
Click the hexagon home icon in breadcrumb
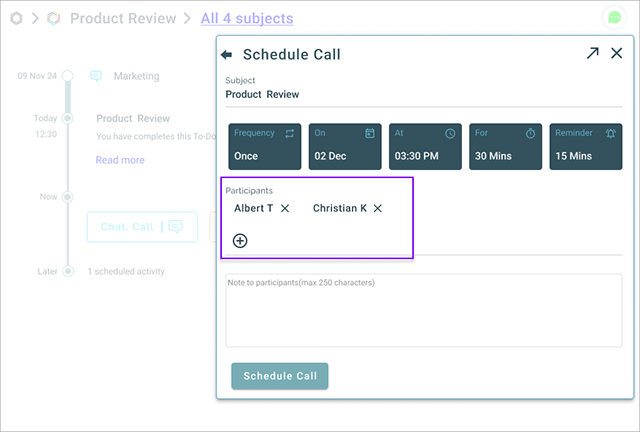pyautogui.click(x=16, y=18)
